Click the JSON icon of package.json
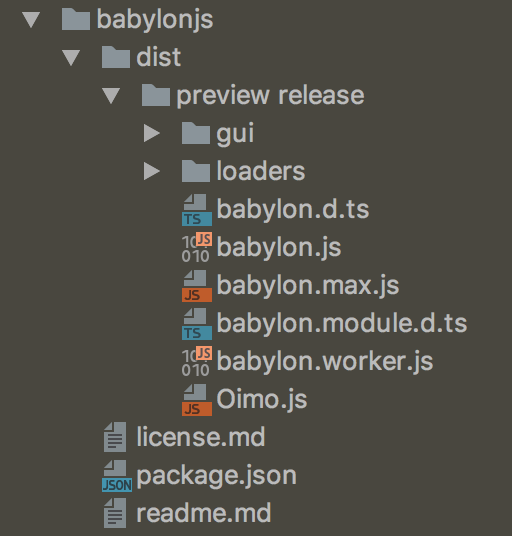The height and width of the screenshot is (536, 512). click(117, 475)
